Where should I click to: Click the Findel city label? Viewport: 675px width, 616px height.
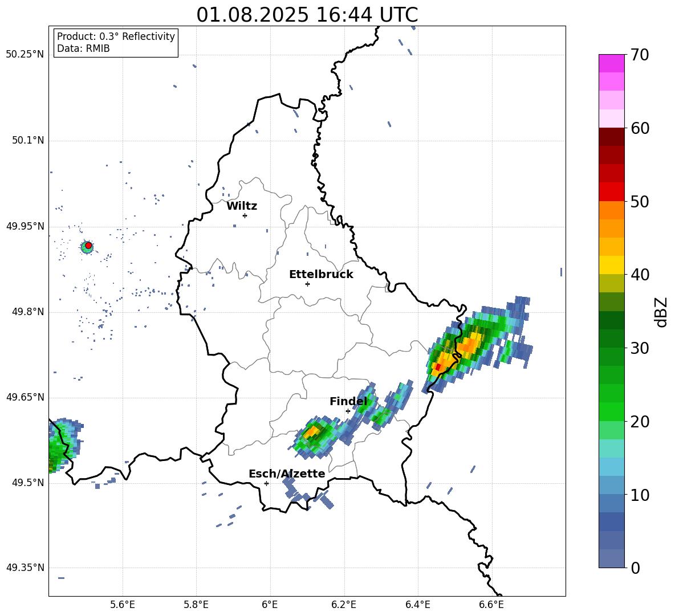pos(348,401)
